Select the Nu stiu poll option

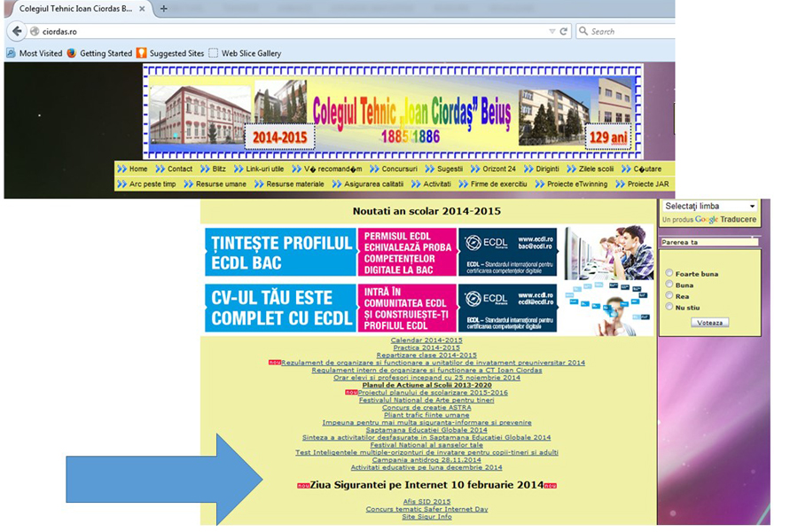click(669, 307)
